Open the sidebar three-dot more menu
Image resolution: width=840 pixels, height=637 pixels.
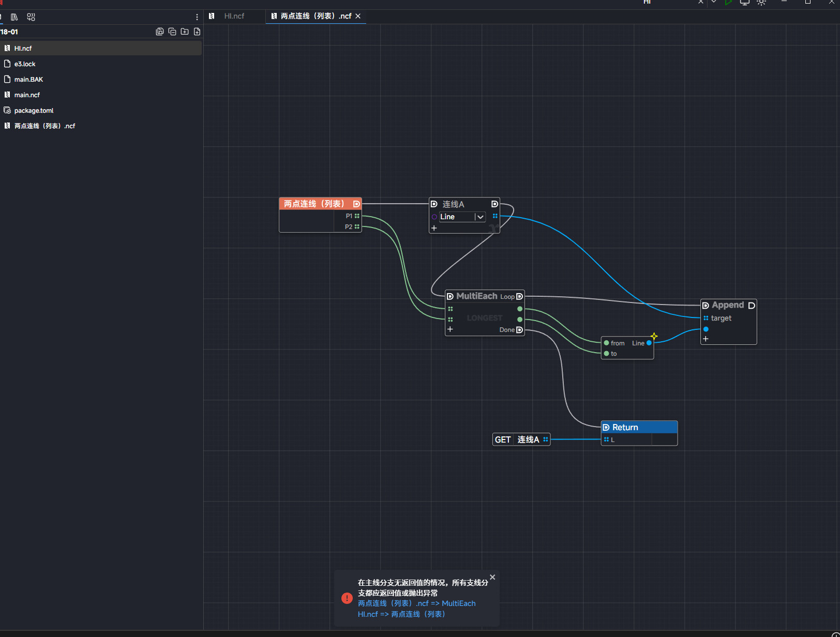coord(197,17)
